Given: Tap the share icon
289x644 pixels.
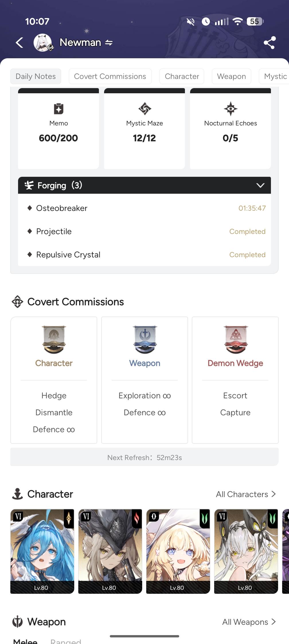Looking at the screenshot, I should (x=270, y=43).
